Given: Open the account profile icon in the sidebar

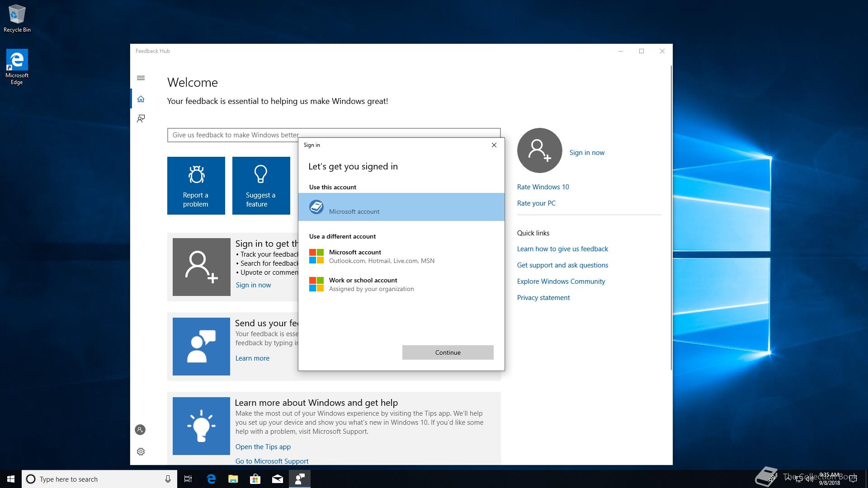Looking at the screenshot, I should pyautogui.click(x=140, y=430).
